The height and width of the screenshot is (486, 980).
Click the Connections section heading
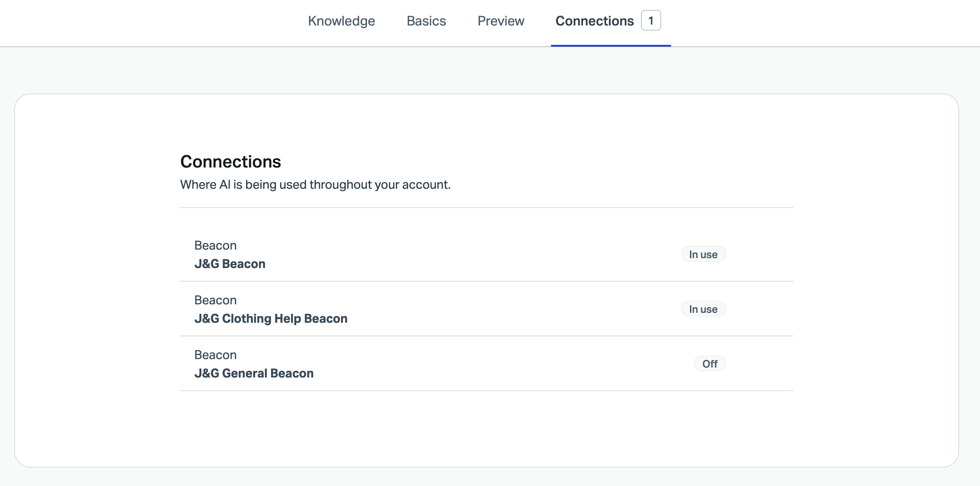pos(231,162)
